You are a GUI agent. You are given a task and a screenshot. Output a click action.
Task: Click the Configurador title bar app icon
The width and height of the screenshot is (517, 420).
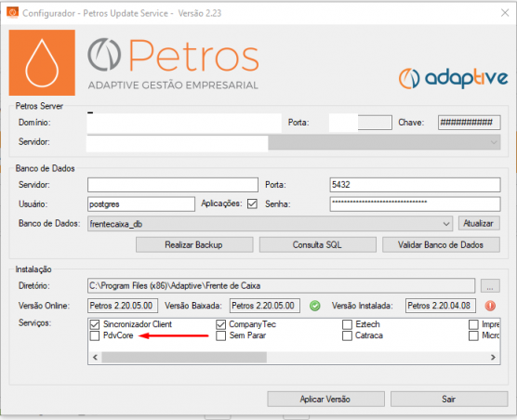[12, 12]
